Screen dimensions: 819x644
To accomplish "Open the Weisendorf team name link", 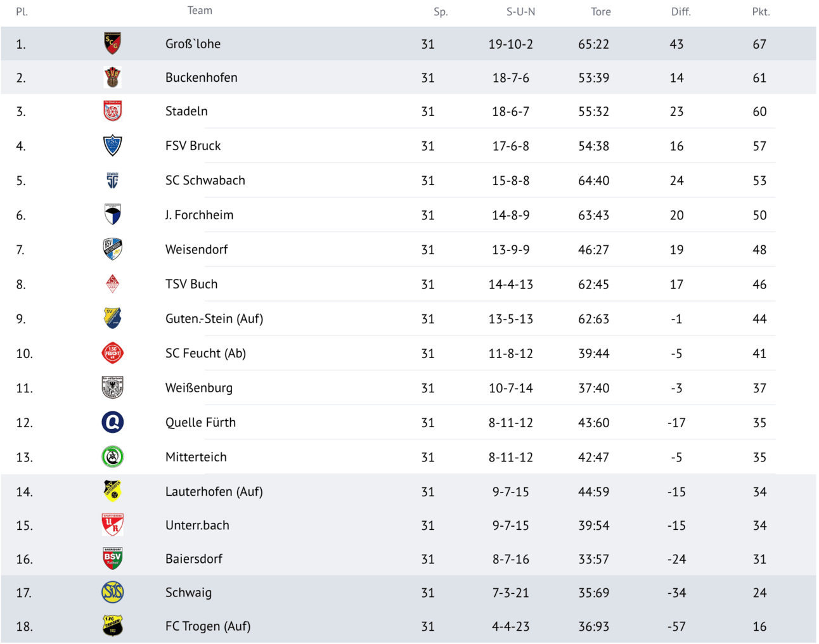I will coord(196,250).
